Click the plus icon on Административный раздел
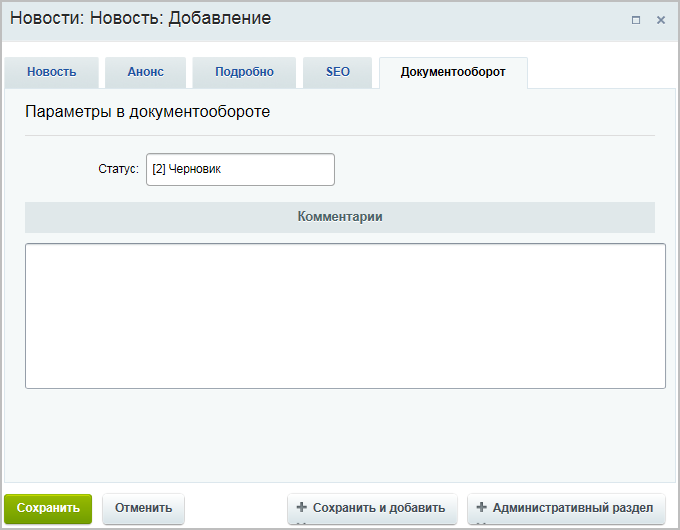The width and height of the screenshot is (680, 530). click(481, 507)
